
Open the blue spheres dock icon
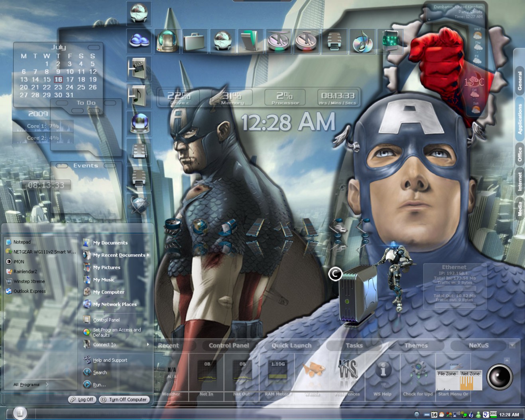point(139,41)
